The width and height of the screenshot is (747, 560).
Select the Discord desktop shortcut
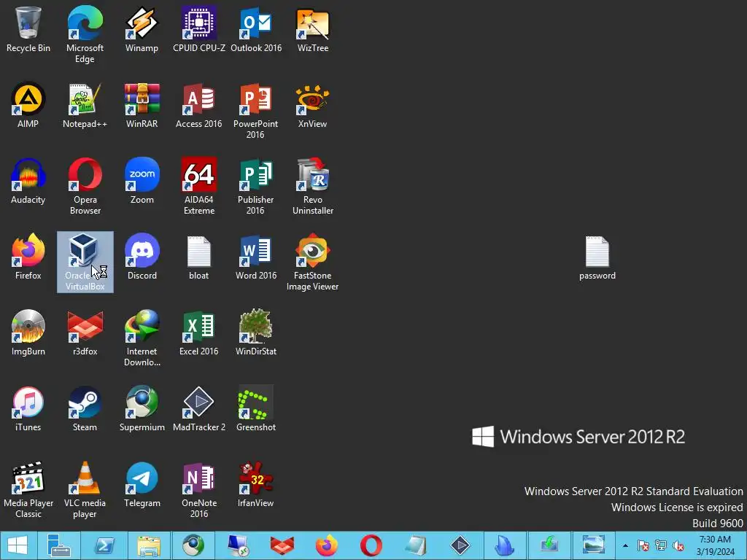[x=142, y=257]
